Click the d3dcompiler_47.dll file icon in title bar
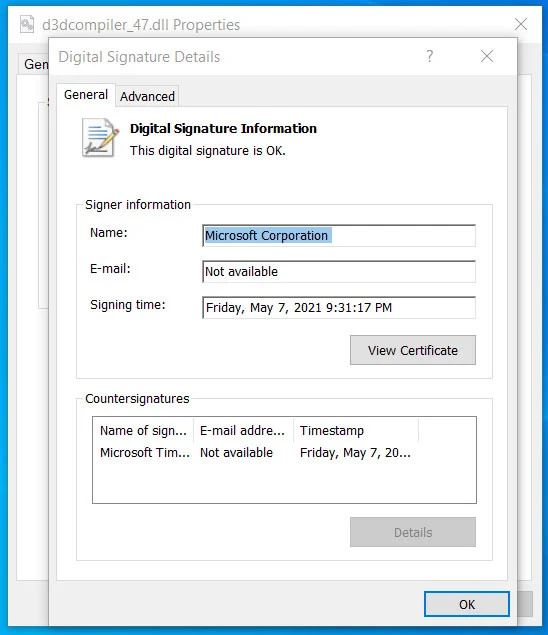Image resolution: width=548 pixels, height=635 pixels. tap(27, 24)
